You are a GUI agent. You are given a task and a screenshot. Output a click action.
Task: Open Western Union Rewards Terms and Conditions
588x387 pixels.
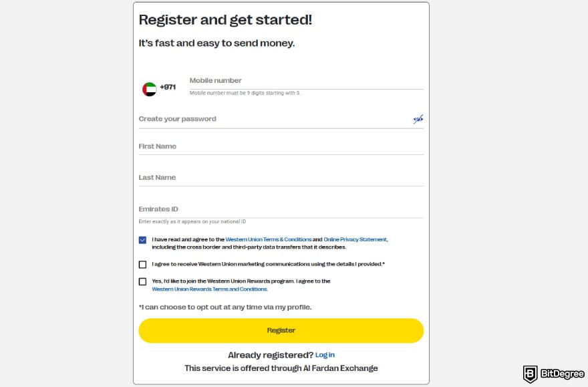209,289
